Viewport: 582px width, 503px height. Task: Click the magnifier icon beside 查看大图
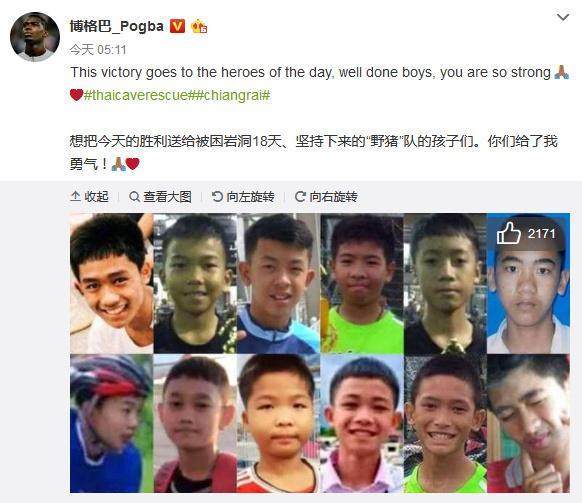click(134, 196)
